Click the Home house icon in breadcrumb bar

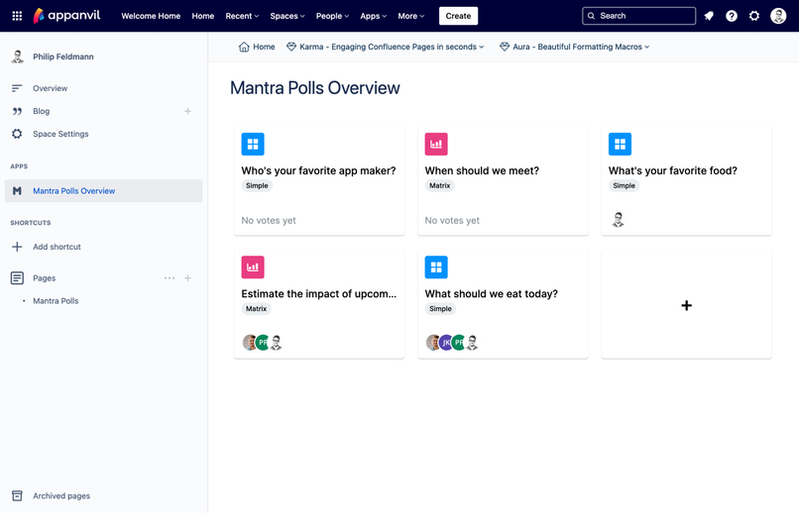tap(244, 47)
